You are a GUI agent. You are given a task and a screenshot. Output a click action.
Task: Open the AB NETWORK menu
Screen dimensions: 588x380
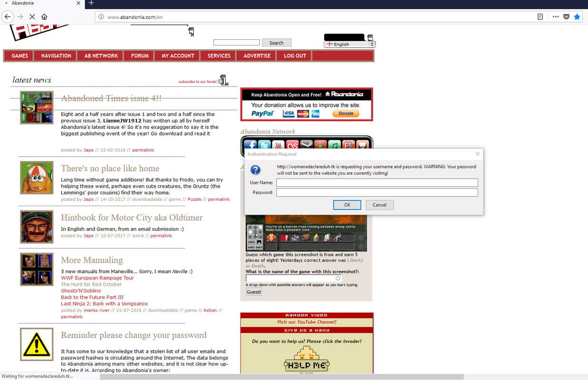(101, 56)
